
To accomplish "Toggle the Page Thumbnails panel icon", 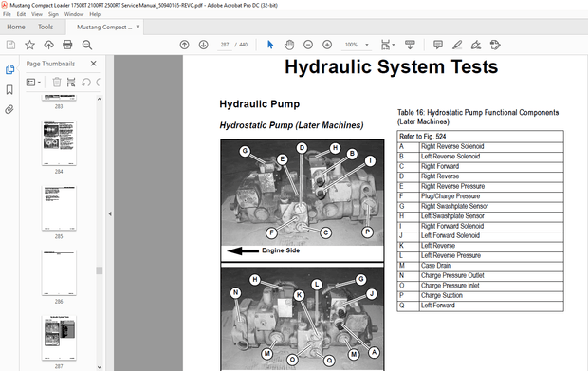I will point(9,69).
